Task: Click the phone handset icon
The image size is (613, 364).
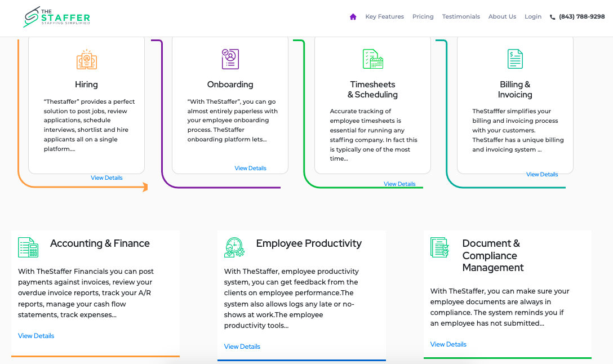Action: click(552, 17)
